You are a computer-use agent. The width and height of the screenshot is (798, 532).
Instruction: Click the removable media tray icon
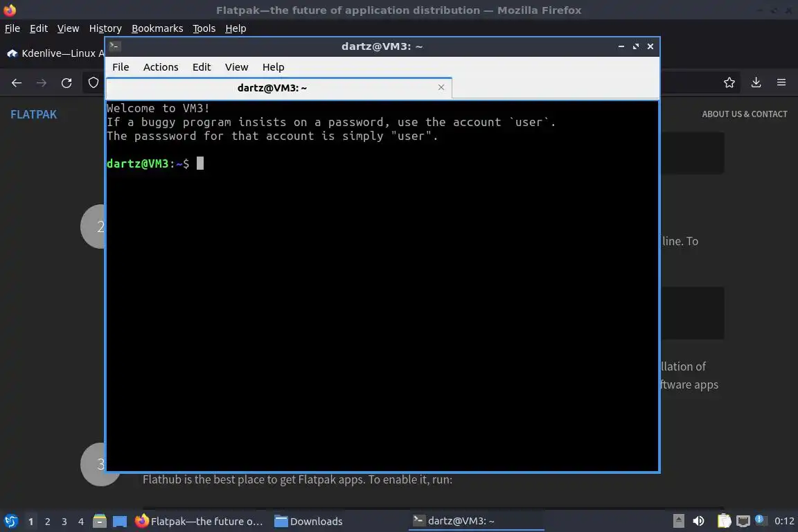679,521
